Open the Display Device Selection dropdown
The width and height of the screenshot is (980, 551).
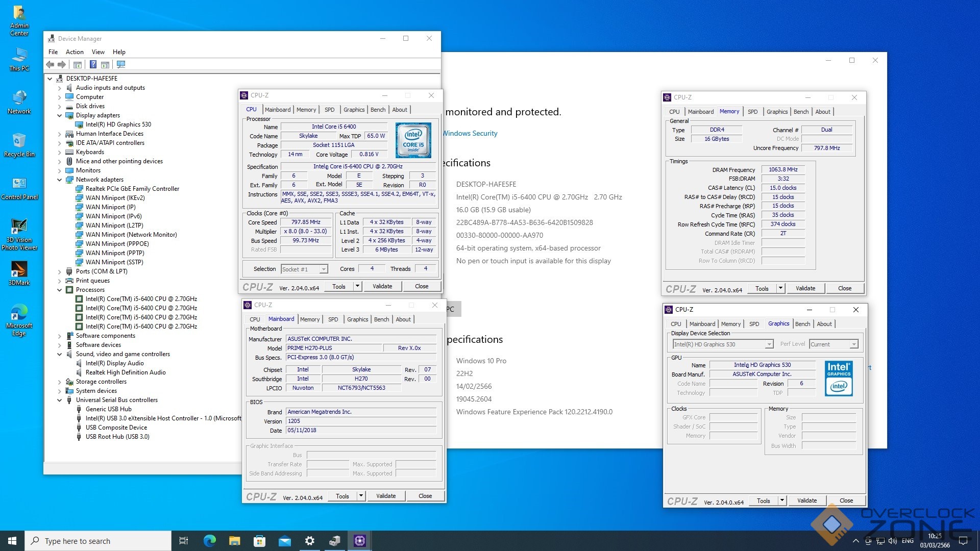[769, 344]
